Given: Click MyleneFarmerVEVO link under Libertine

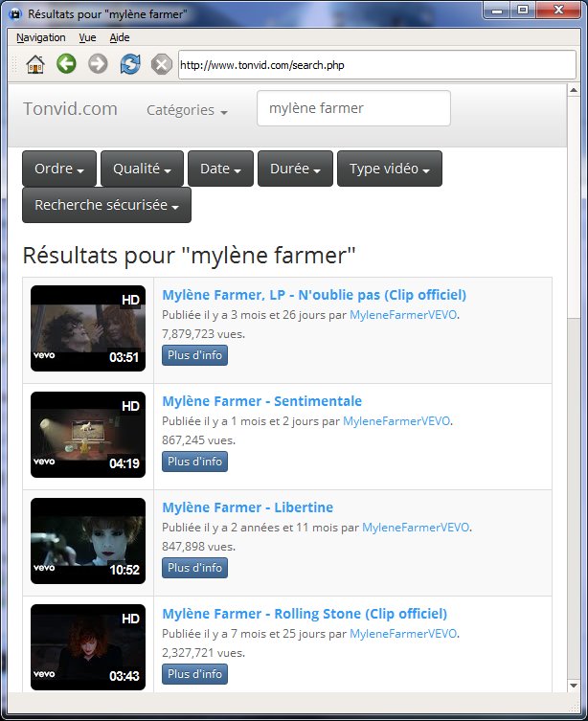Looking at the screenshot, I should 416,528.
